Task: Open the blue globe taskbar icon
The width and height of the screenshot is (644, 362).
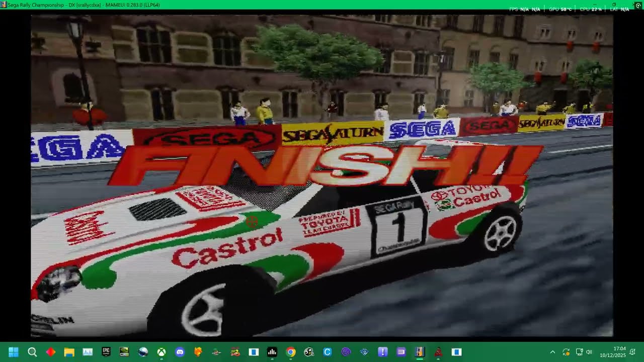Action: [x=143, y=352]
